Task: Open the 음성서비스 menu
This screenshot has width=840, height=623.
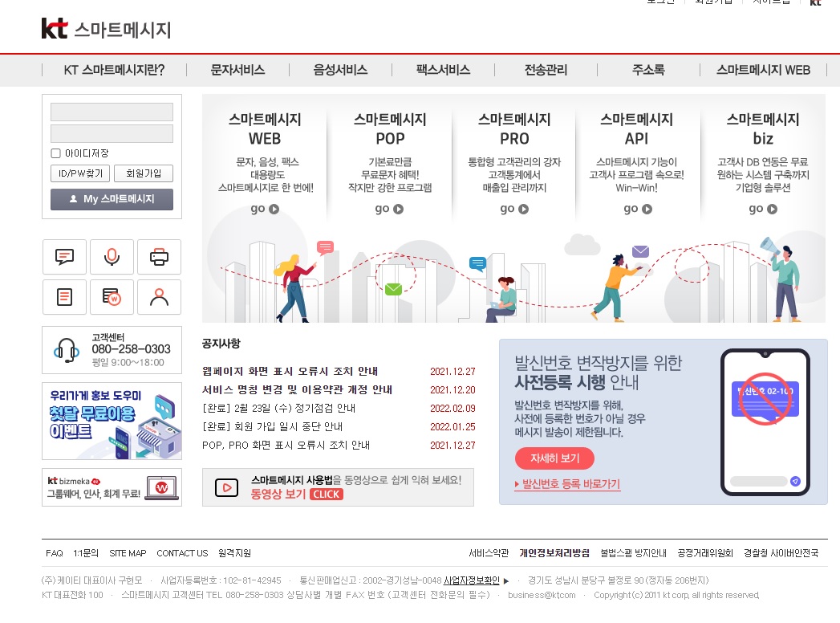Action: 341,70
